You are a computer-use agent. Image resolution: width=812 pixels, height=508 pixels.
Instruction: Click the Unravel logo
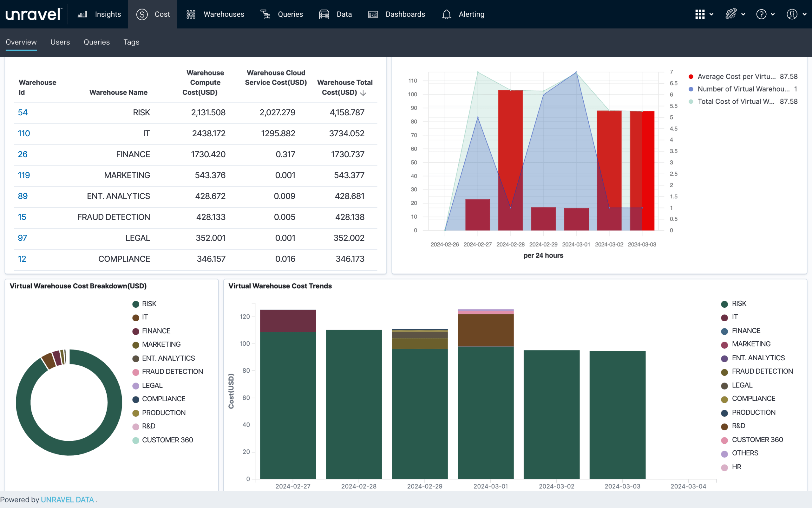(34, 14)
